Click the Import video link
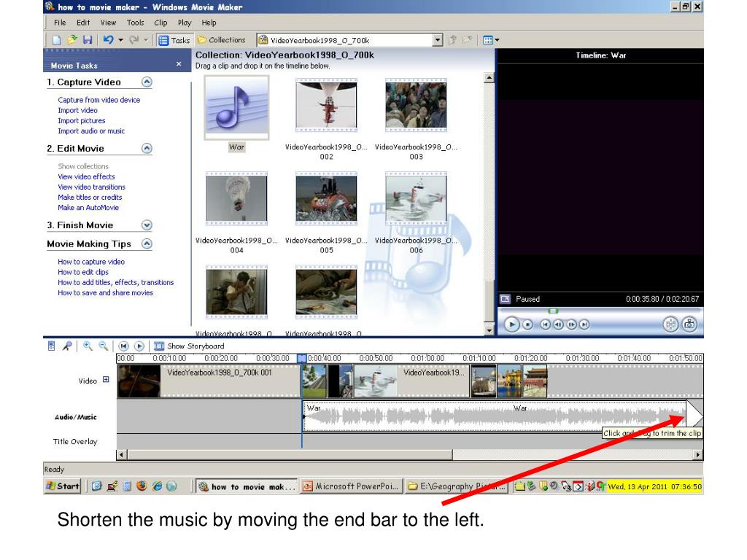Image resolution: width=747 pixels, height=560 pixels. (x=77, y=111)
